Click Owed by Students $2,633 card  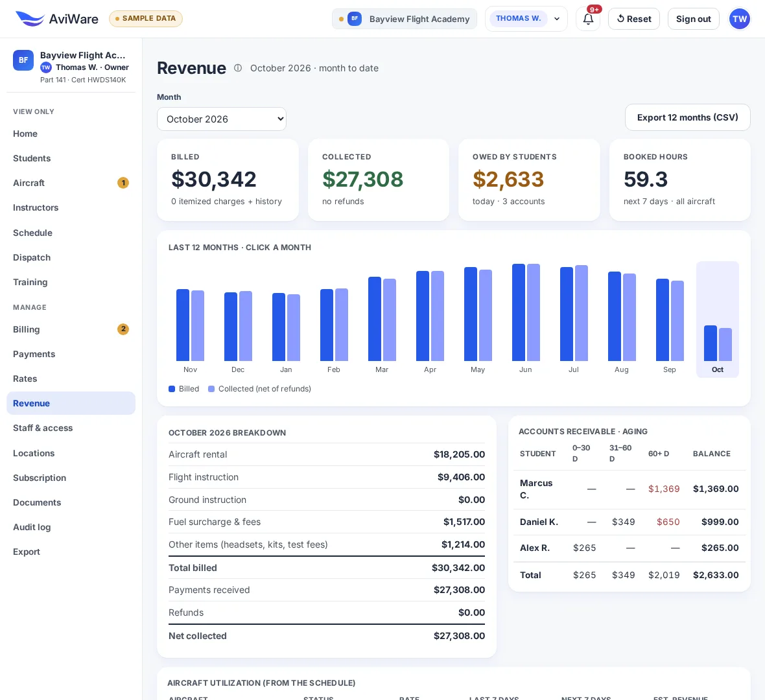[x=530, y=180]
